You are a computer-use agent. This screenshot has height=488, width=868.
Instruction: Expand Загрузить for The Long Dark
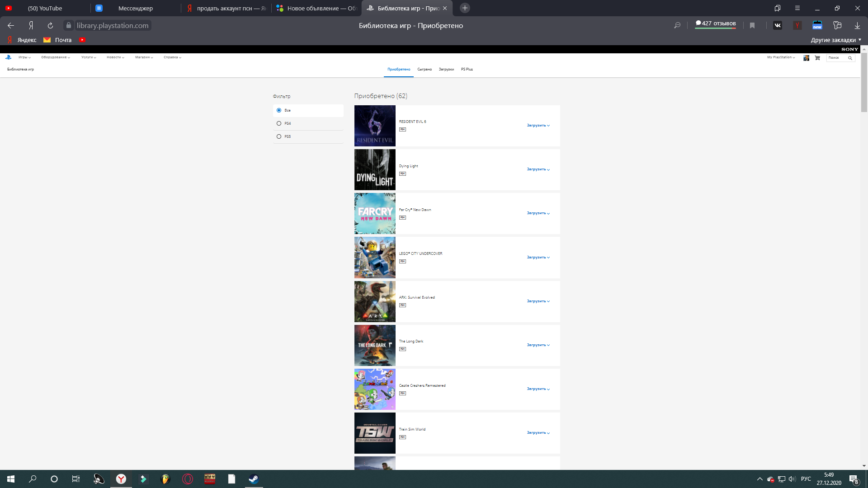click(x=538, y=345)
